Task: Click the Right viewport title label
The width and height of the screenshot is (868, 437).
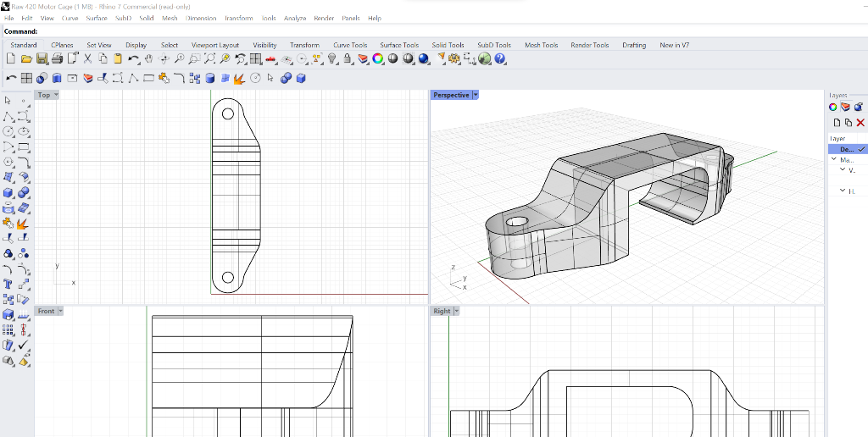Action: tap(442, 311)
